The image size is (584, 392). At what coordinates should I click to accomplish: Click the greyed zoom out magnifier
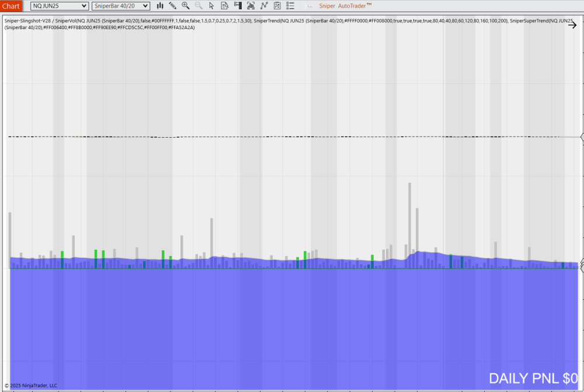coord(199,6)
